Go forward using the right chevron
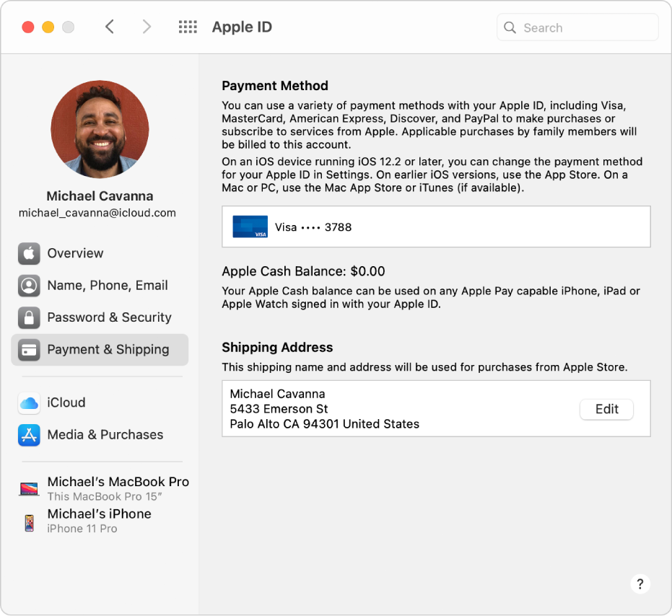 point(147,27)
